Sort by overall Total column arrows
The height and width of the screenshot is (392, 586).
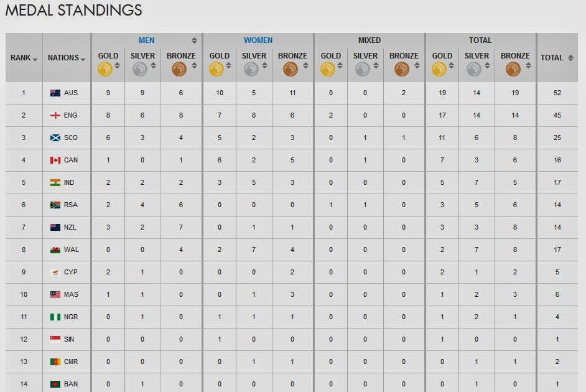click(570, 58)
